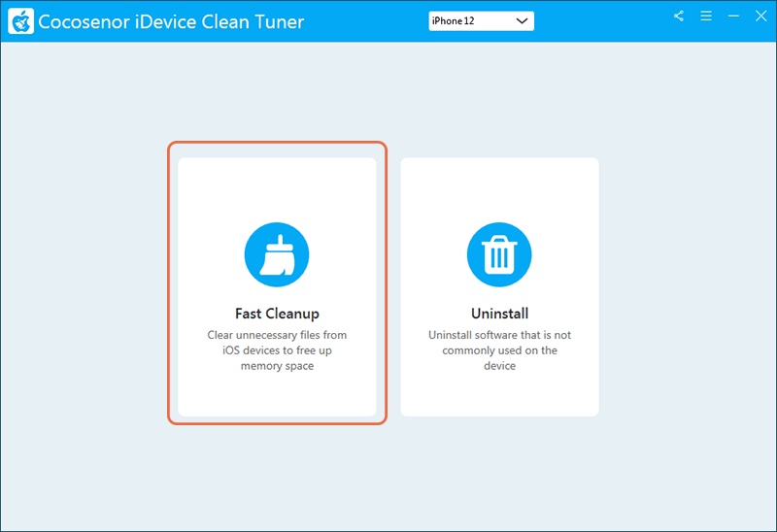Screen dimensions: 777x532
Task: Open the hamburger menu icon
Action: coord(706,16)
